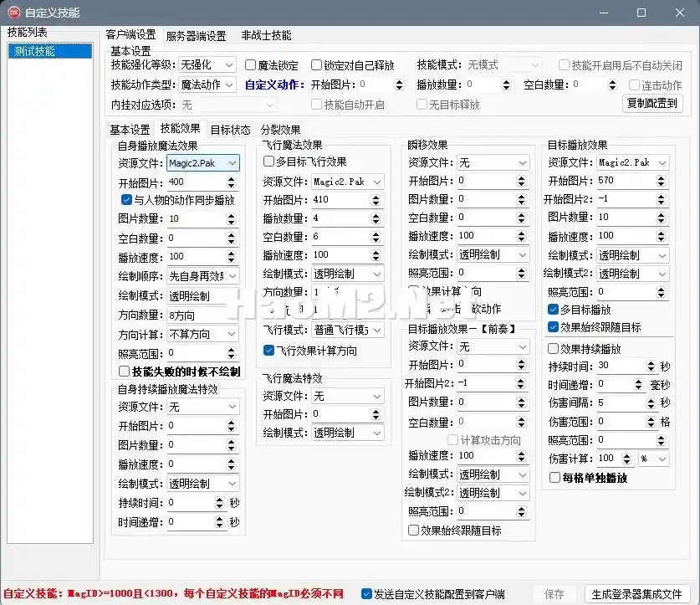Switch to 客户端设置 tab
This screenshot has width=700, height=605.
coord(130,35)
